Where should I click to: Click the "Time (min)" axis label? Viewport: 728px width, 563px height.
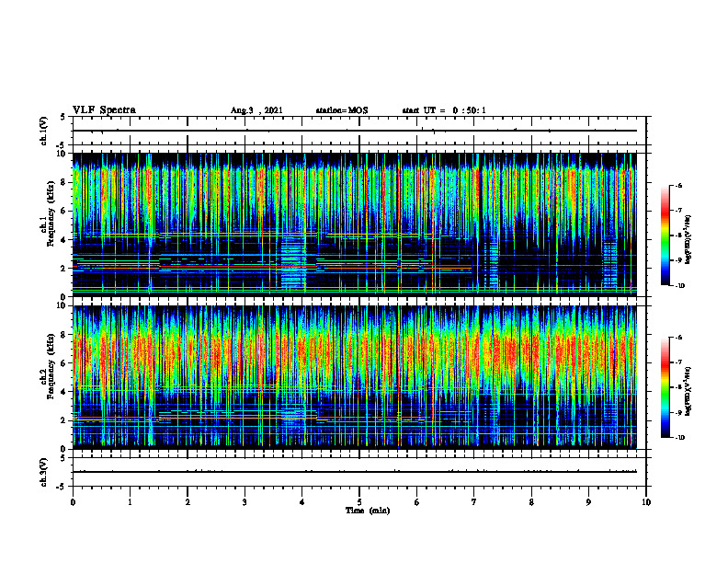tap(368, 511)
